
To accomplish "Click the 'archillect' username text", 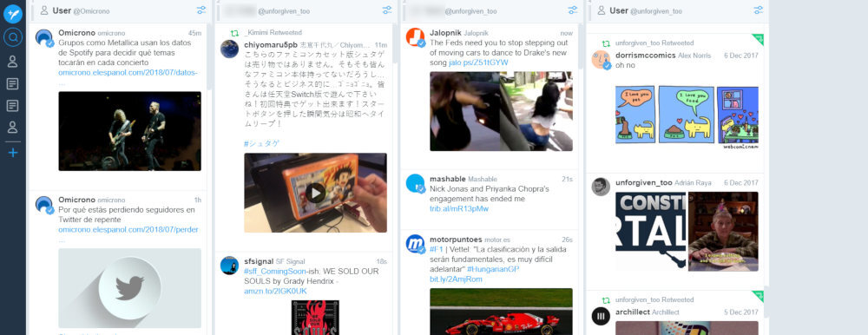I will pos(632,312).
